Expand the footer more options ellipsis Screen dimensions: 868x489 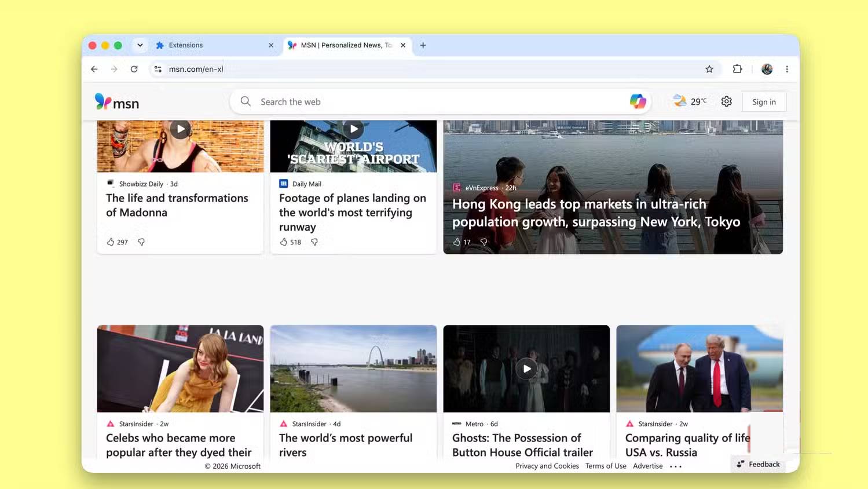(676, 466)
